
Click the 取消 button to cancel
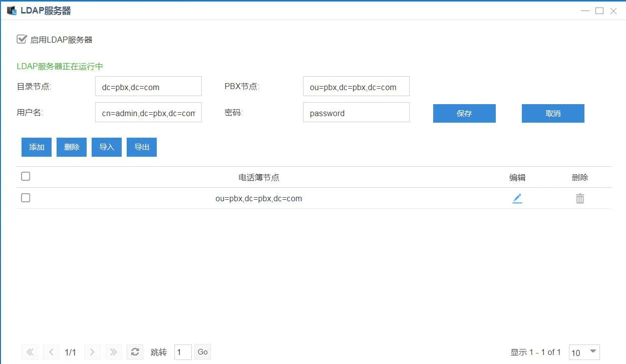[x=552, y=113]
